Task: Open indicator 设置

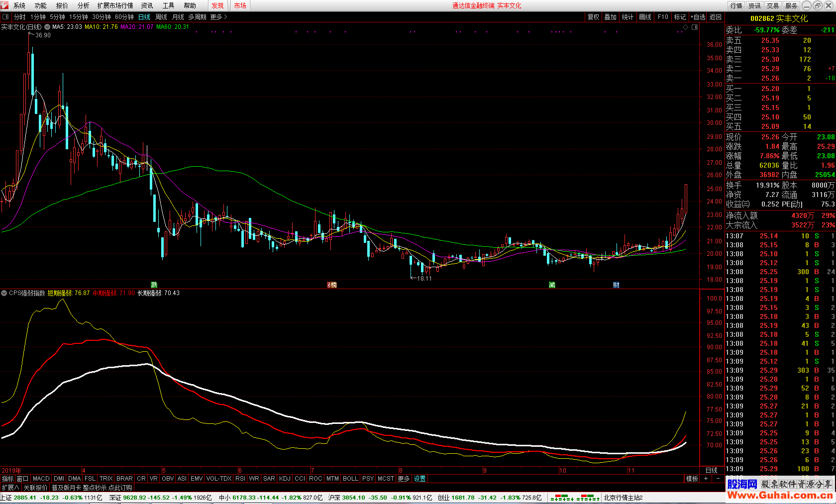Action: [x=420, y=479]
